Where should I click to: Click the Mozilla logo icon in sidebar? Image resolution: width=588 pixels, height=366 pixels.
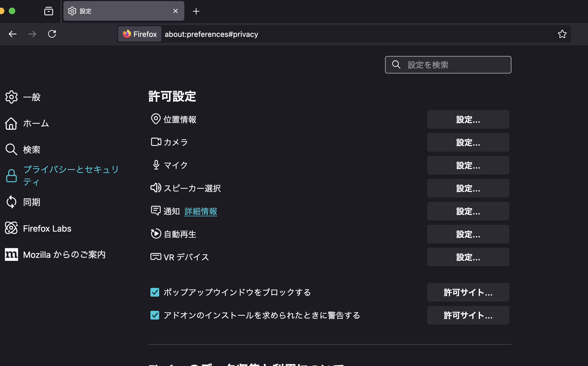click(x=11, y=254)
